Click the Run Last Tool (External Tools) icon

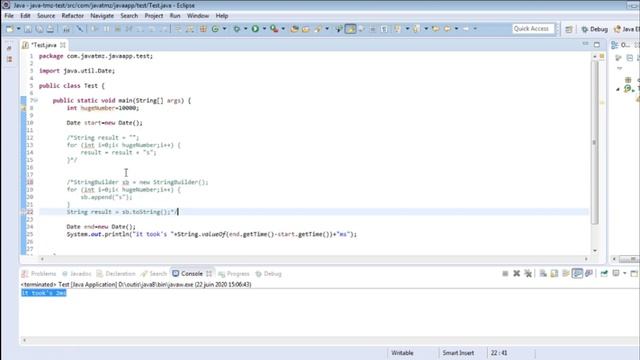point(274,29)
